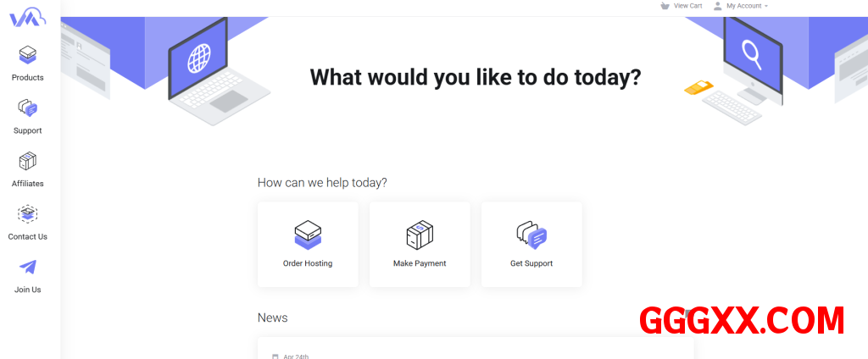The height and width of the screenshot is (359, 868).
Task: Click the Get Support card chat icon
Action: tap(531, 234)
